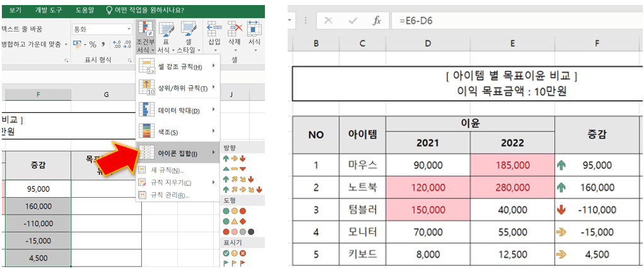Open the 데이터 막대(D) submenu
Image resolution: width=644 pixels, height=269 pixels.
click(x=178, y=110)
